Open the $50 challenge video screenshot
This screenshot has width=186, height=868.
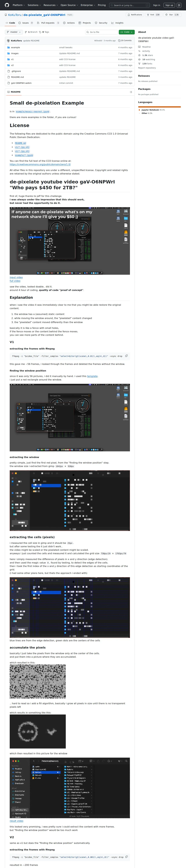(70, 241)
